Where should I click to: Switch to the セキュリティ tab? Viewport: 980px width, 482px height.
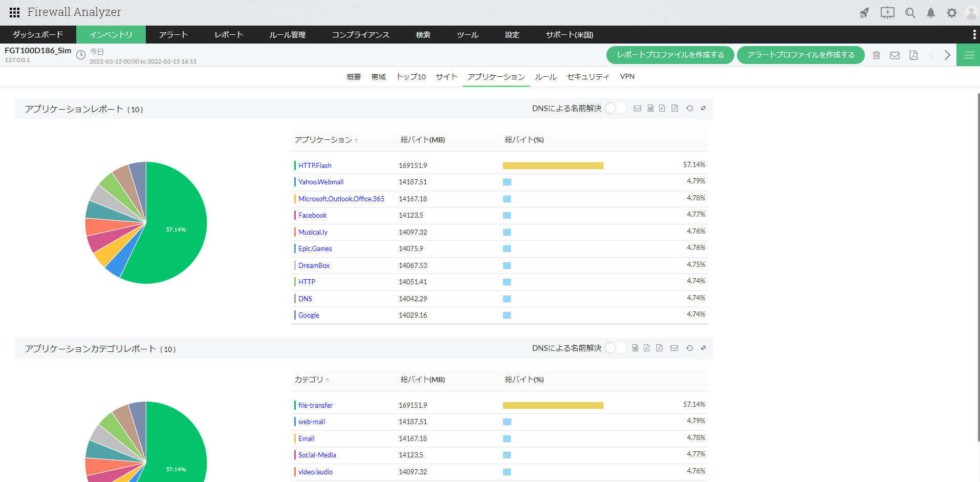587,76
